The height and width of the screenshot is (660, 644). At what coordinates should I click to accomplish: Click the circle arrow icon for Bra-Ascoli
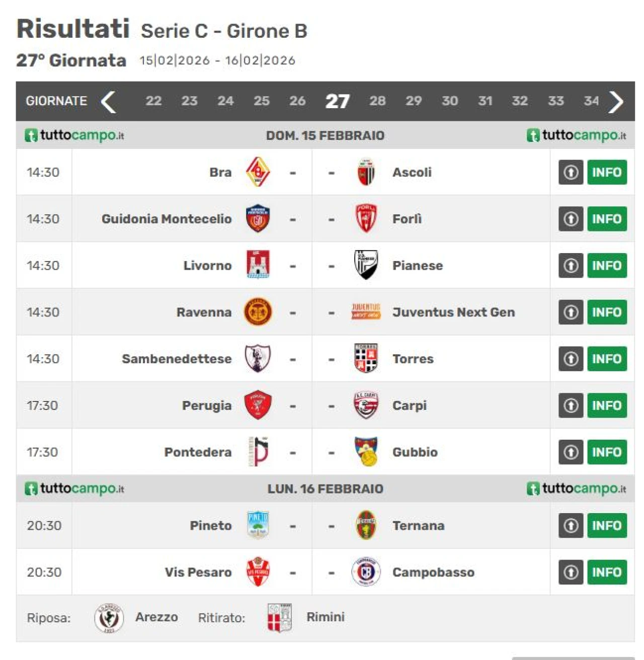(571, 172)
